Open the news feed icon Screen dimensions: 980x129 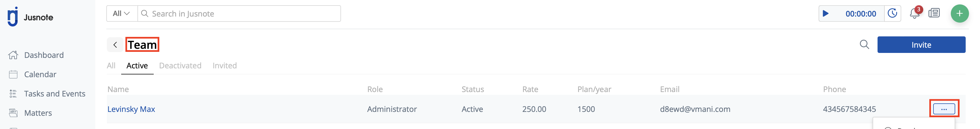click(x=934, y=13)
